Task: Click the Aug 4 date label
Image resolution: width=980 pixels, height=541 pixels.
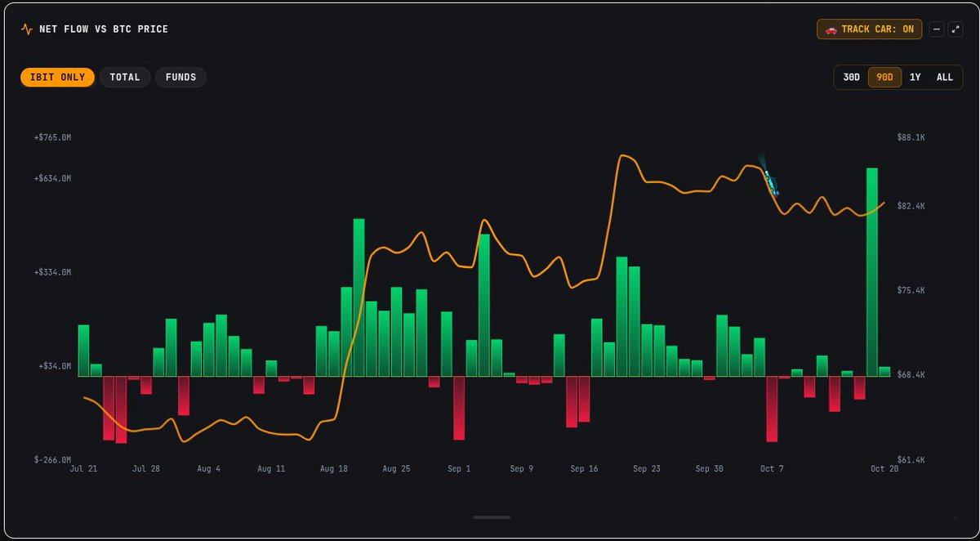Action: [208, 469]
